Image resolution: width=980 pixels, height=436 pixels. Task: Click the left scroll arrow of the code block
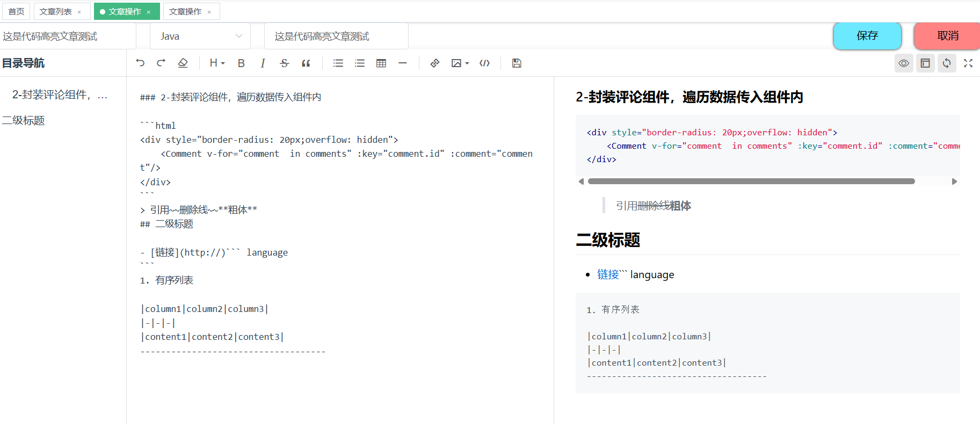coord(581,181)
